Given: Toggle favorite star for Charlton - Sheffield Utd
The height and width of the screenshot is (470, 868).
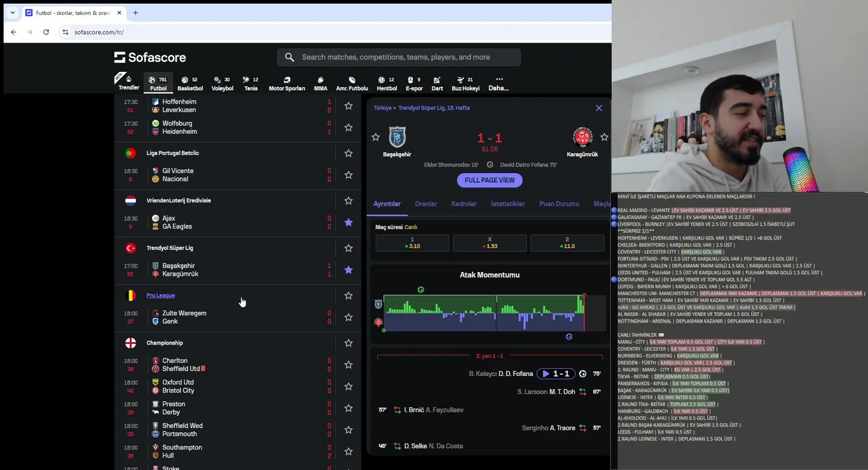Looking at the screenshot, I should coord(348,365).
